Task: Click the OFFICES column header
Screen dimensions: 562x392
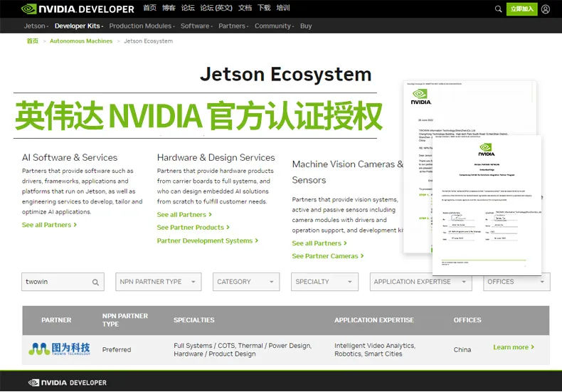Action: 467,320
